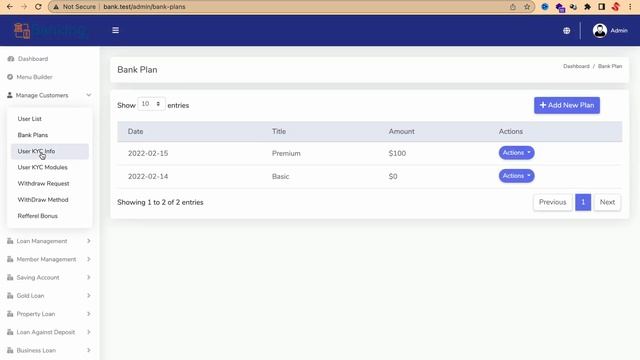
Task: Click the Dashboard sidebar icon
Action: [11, 59]
